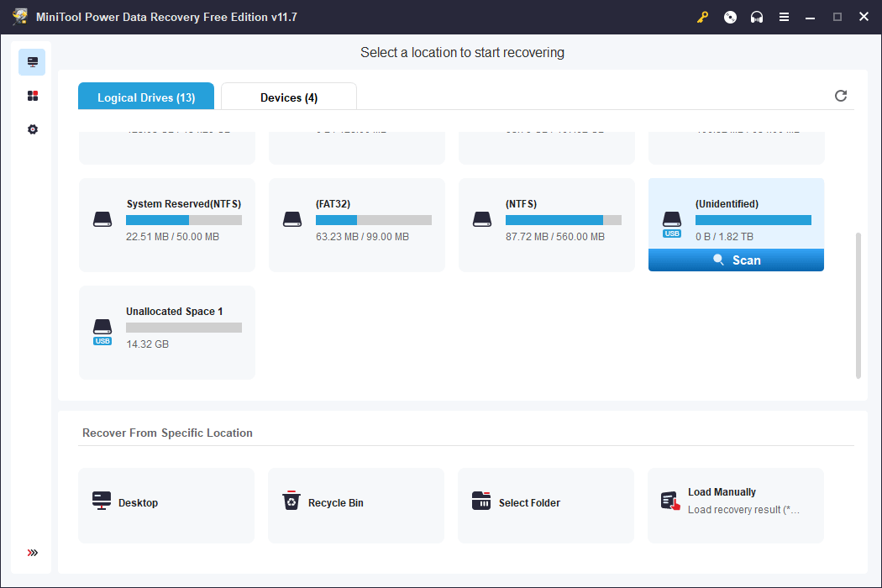Click the Load Manually icon
This screenshot has width=882, height=588.
point(670,501)
